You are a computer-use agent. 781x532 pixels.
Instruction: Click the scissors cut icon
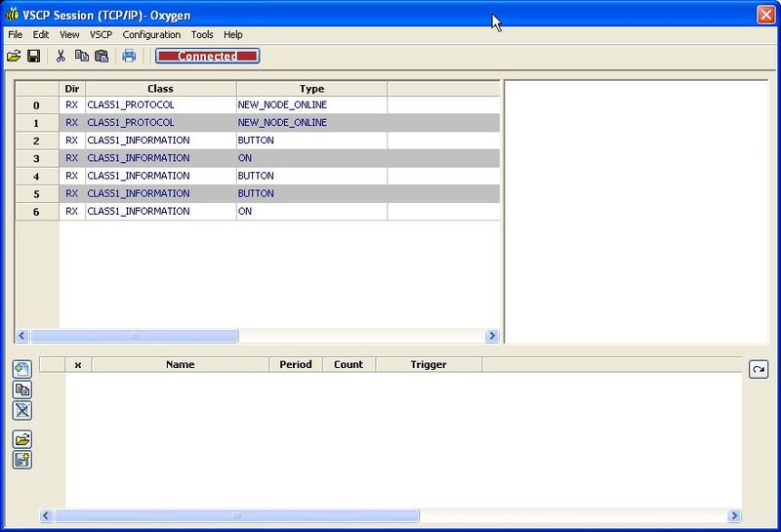[x=61, y=57]
